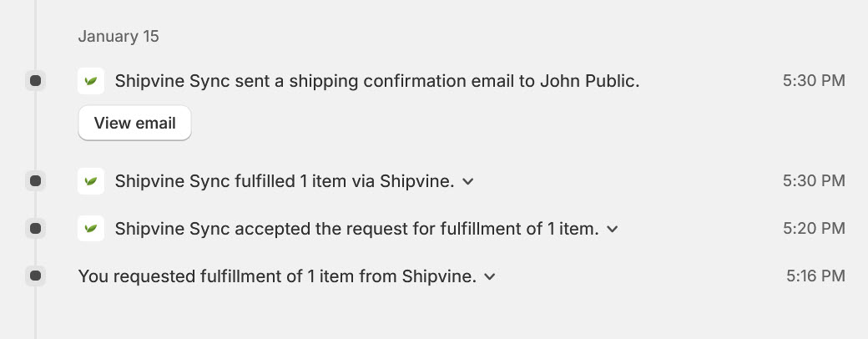Expand details of fulfilled 1 item via Shipvine
The height and width of the screenshot is (339, 868).
[x=467, y=182]
